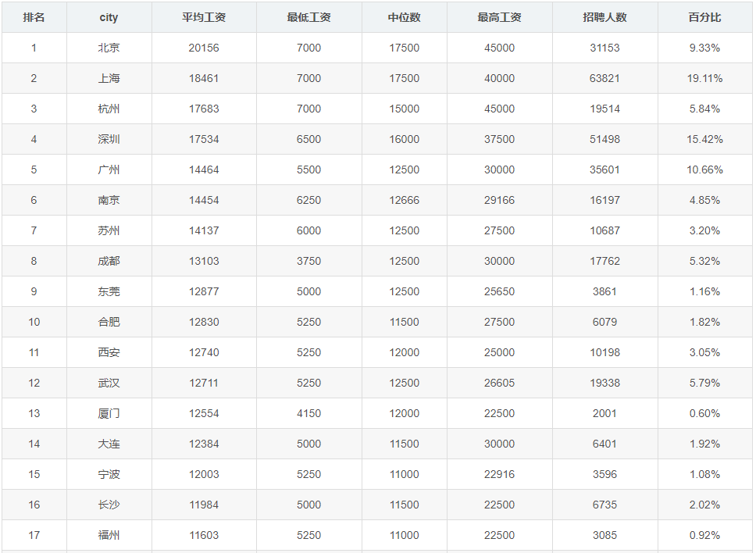The height and width of the screenshot is (553, 756).
Task: Select average salary value 14137
Action: click(x=204, y=230)
